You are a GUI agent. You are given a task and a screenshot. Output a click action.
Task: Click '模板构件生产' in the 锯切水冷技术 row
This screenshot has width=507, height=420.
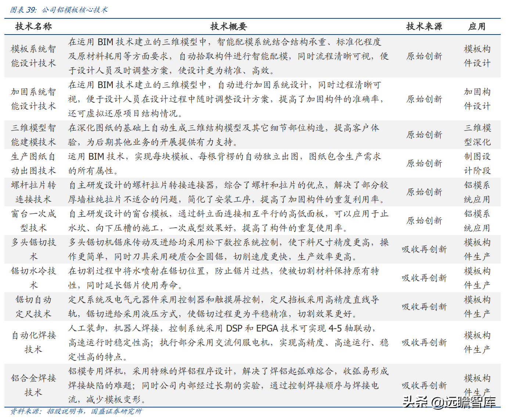(477, 278)
